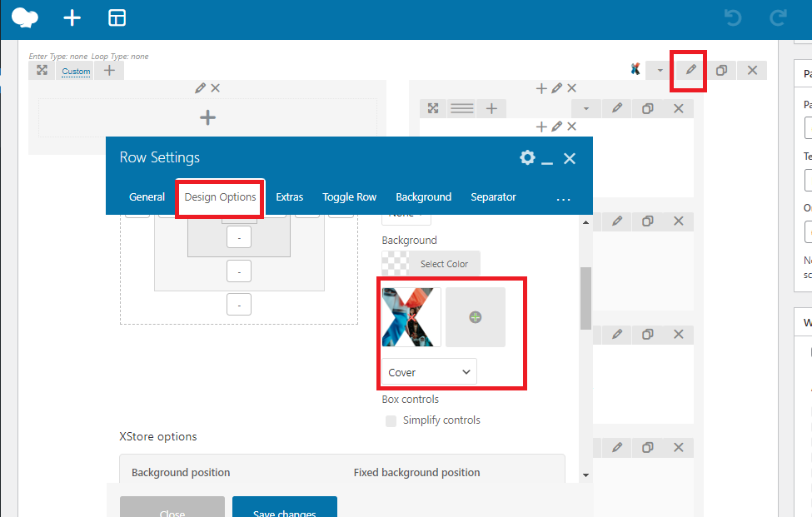
Task: Edit the fourth inner row with pencil
Action: point(617,447)
